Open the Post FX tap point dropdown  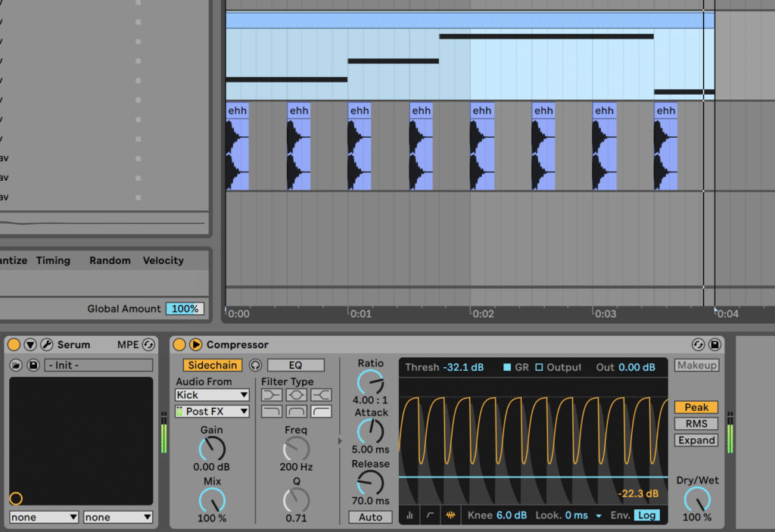pos(212,412)
